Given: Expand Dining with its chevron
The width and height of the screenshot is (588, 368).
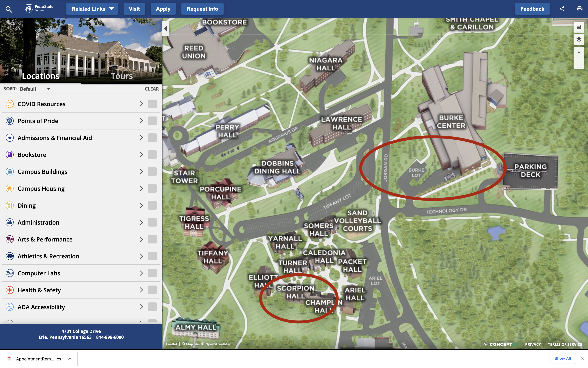Looking at the screenshot, I should click(x=141, y=205).
